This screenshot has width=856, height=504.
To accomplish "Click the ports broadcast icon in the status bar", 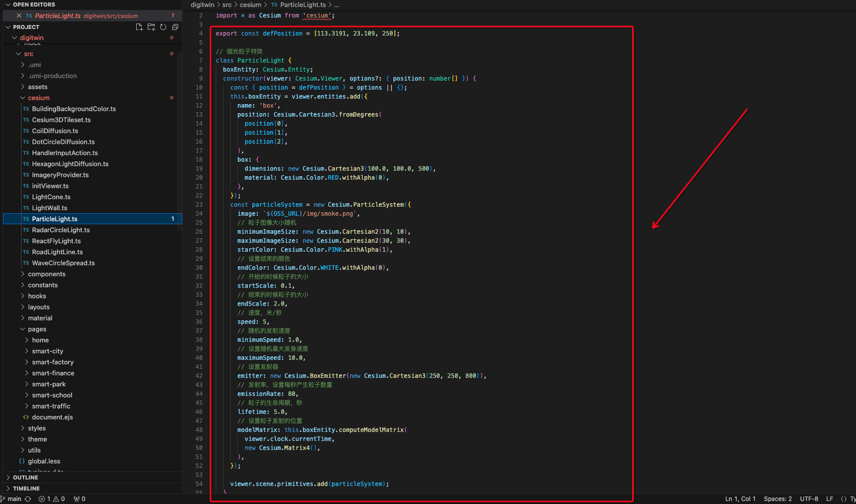I will (x=80, y=499).
